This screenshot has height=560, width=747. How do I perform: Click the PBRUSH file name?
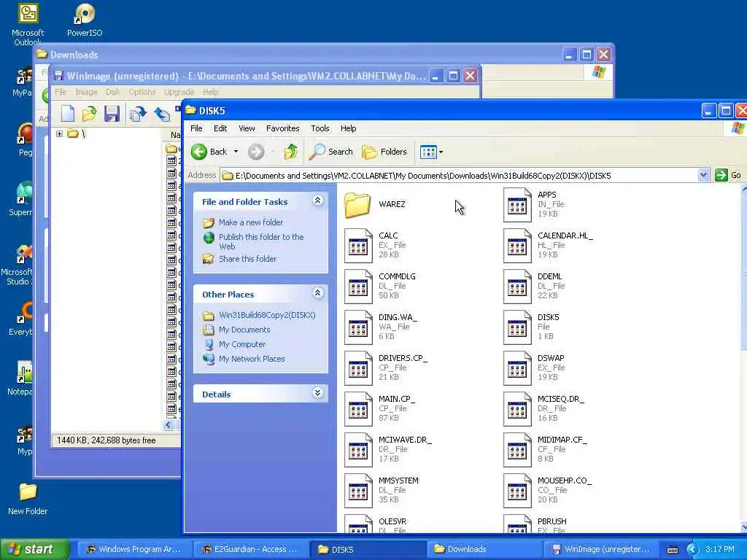551,521
